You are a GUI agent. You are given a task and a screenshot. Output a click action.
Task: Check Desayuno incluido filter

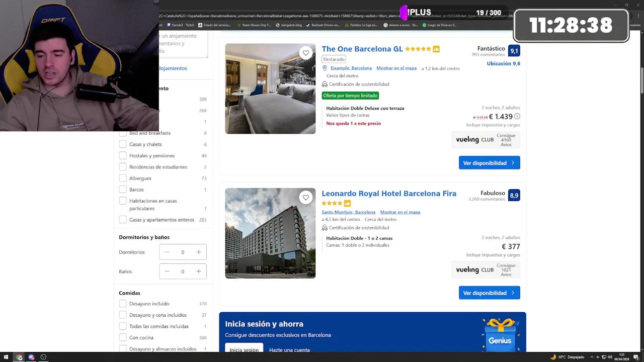pos(123,304)
